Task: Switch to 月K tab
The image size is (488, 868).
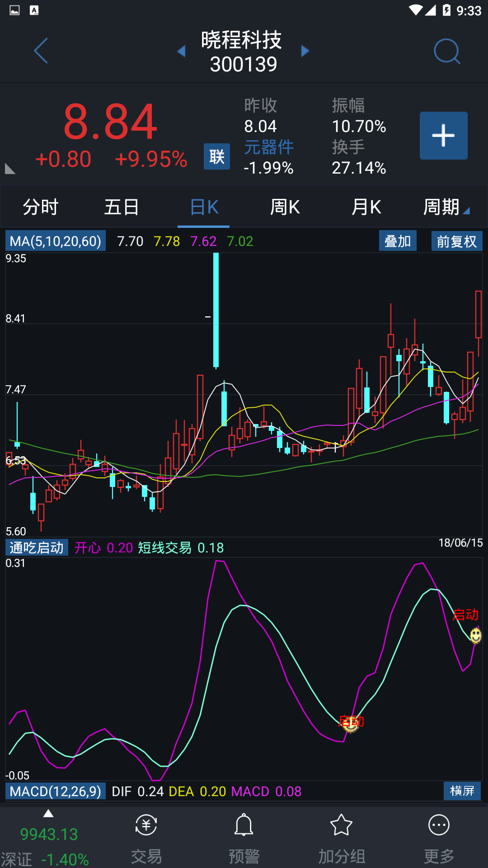Action: (366, 207)
